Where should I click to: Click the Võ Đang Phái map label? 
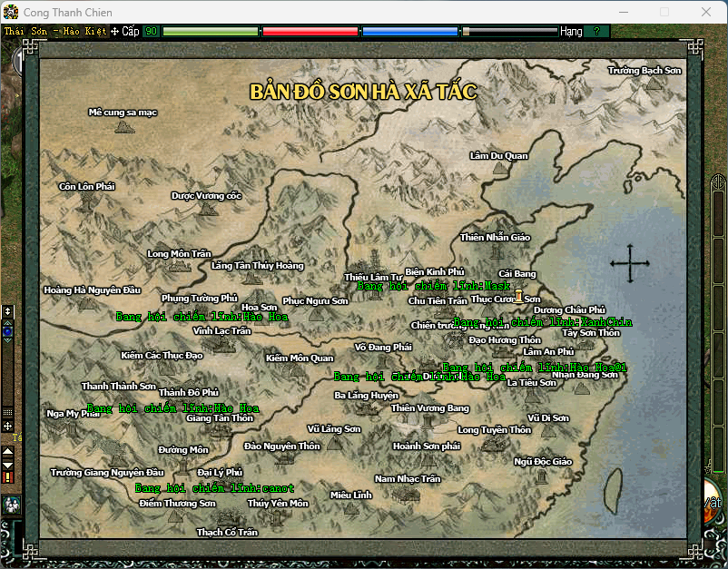[383, 347]
